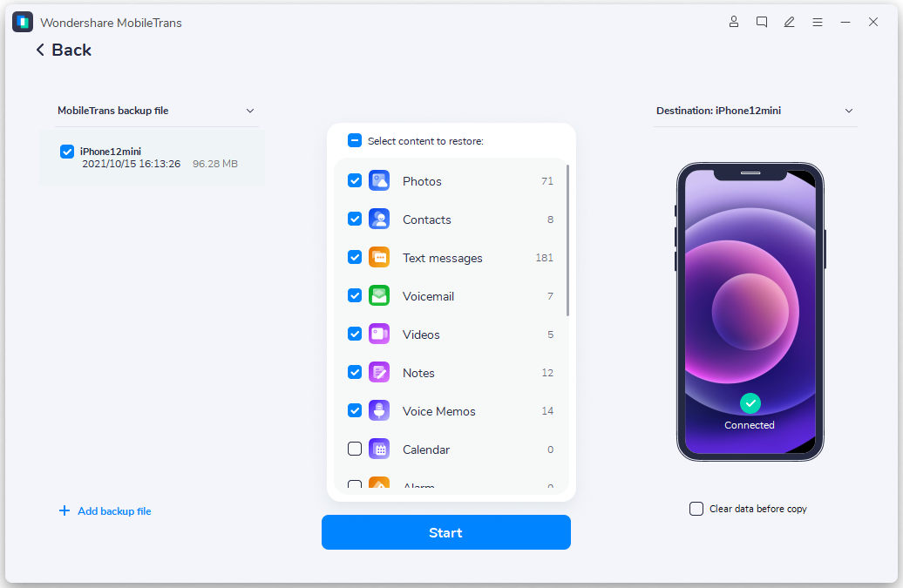This screenshot has height=588, width=903.
Task: Click the Notes count 12
Action: (x=547, y=373)
